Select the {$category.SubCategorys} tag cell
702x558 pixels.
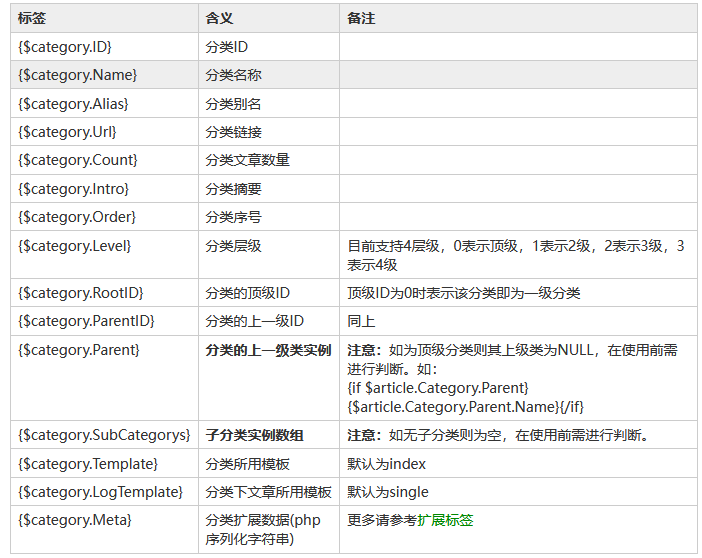[x=104, y=435]
